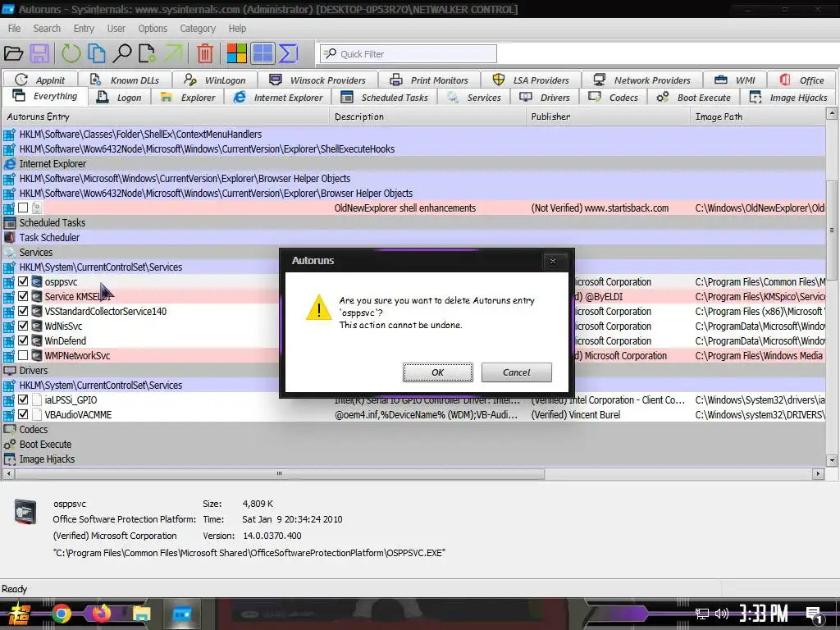The width and height of the screenshot is (840, 630).
Task: Open the Category menu
Action: coord(198,29)
